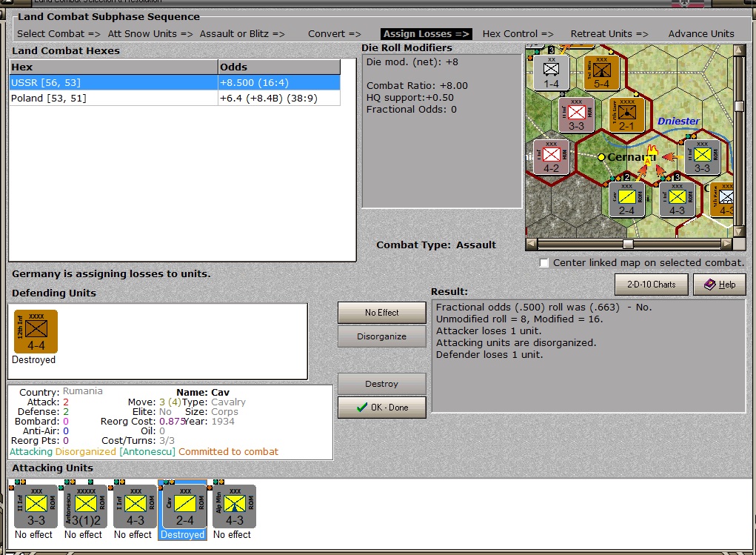Click the Convert subphase

pos(335,34)
